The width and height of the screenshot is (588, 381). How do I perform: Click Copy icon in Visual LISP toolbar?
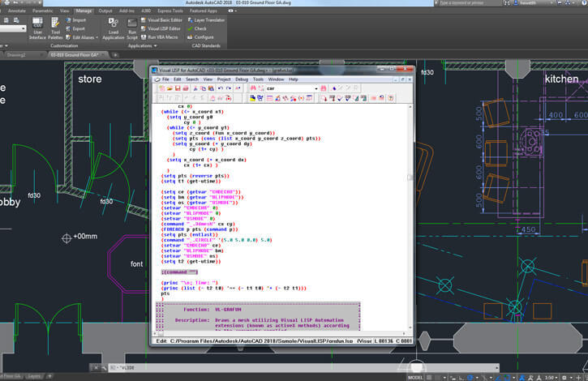tap(204, 88)
